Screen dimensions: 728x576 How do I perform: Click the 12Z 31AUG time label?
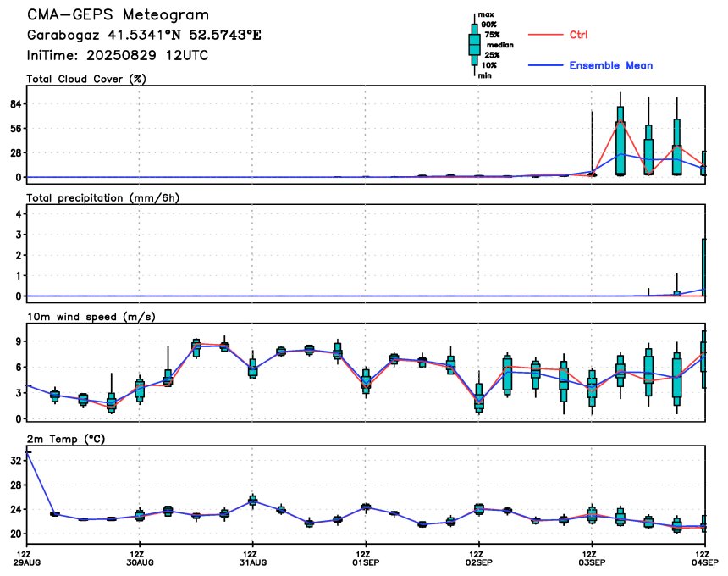click(x=252, y=558)
